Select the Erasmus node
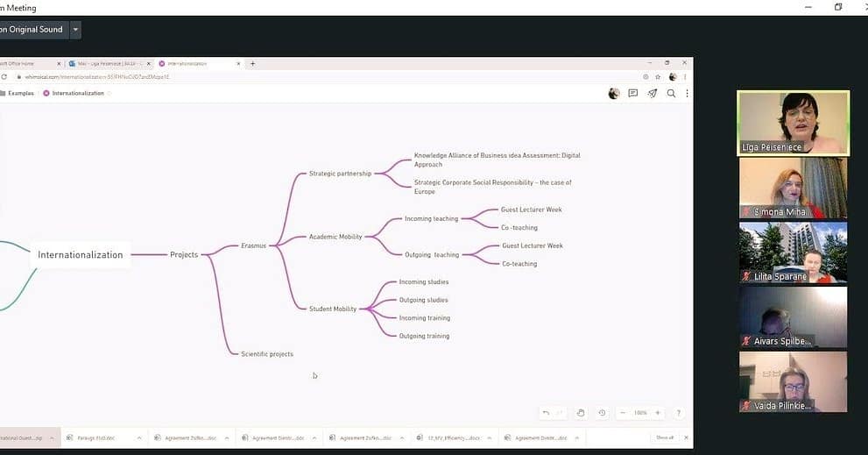This screenshot has width=868, height=455. tap(253, 245)
